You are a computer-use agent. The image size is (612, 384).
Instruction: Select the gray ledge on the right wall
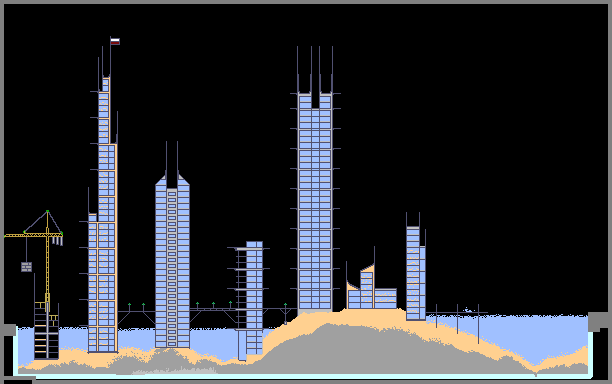click(598, 321)
